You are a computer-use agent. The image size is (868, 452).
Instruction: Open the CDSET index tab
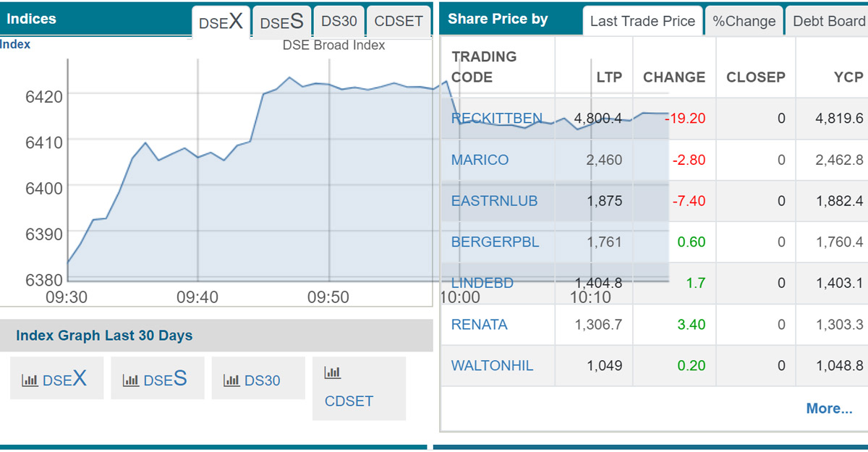click(398, 21)
